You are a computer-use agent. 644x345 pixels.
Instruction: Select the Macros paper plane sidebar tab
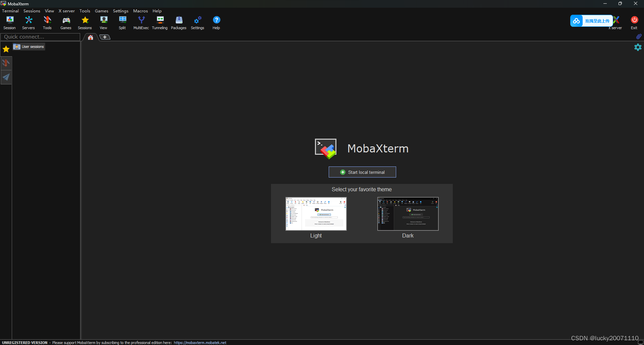click(x=6, y=77)
